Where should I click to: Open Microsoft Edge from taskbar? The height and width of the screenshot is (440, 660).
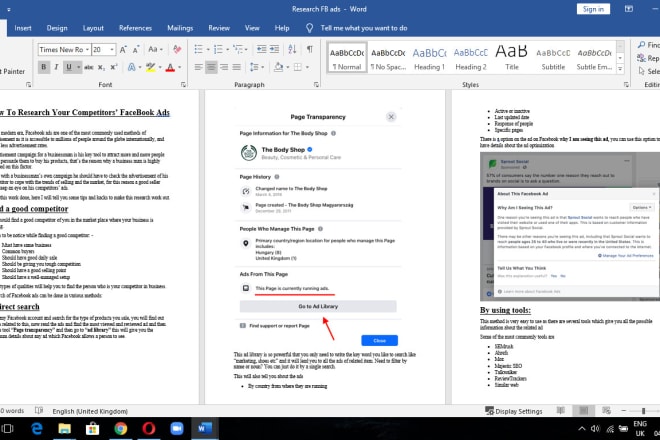[37, 429]
